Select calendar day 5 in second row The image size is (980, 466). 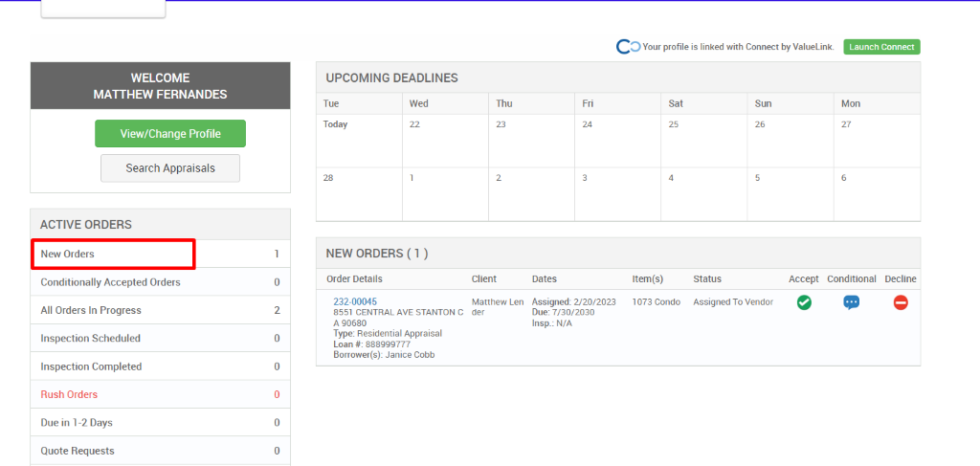click(791, 194)
